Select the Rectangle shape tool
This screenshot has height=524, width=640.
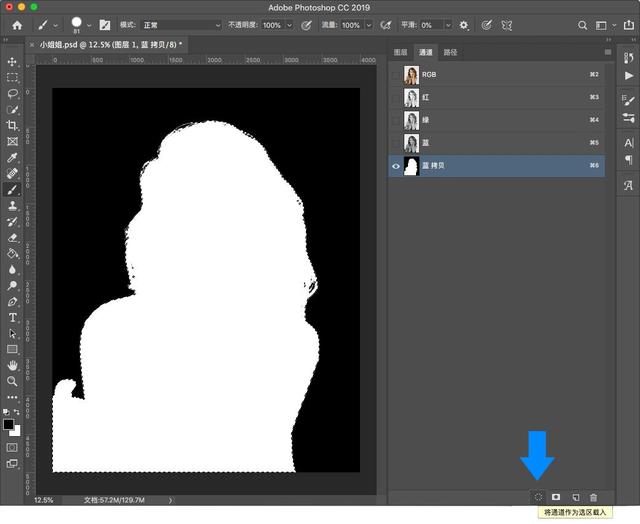pos(12,349)
